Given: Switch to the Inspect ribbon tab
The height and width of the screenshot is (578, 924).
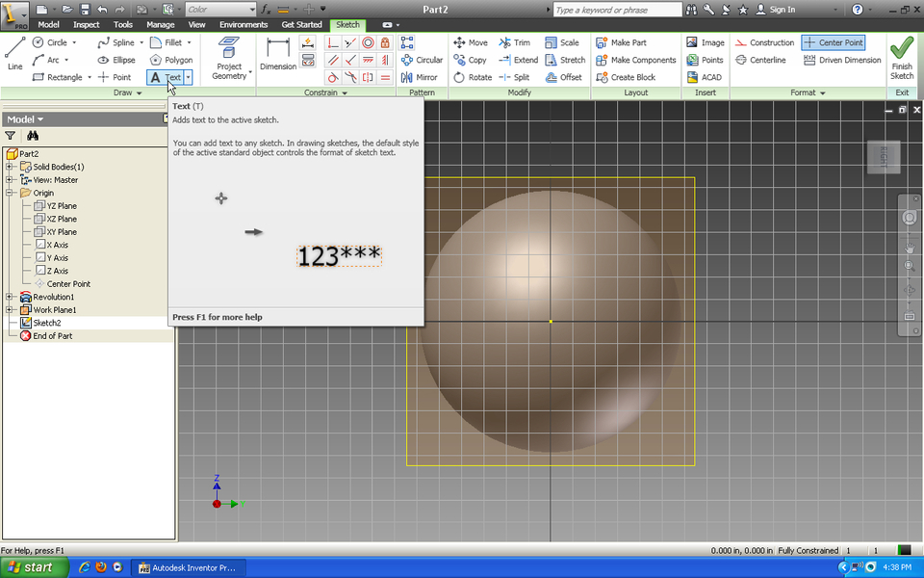Looking at the screenshot, I should 86,24.
